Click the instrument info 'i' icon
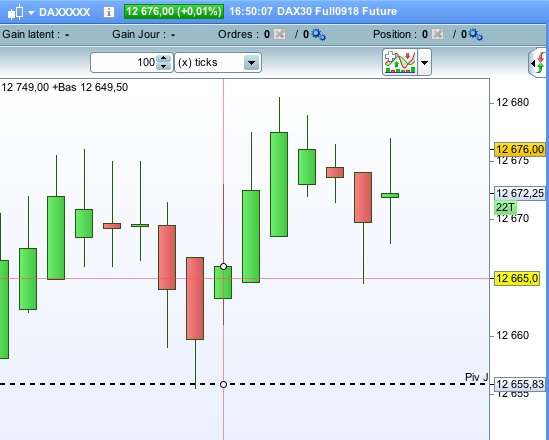This screenshot has height=440, width=549. [109, 12]
